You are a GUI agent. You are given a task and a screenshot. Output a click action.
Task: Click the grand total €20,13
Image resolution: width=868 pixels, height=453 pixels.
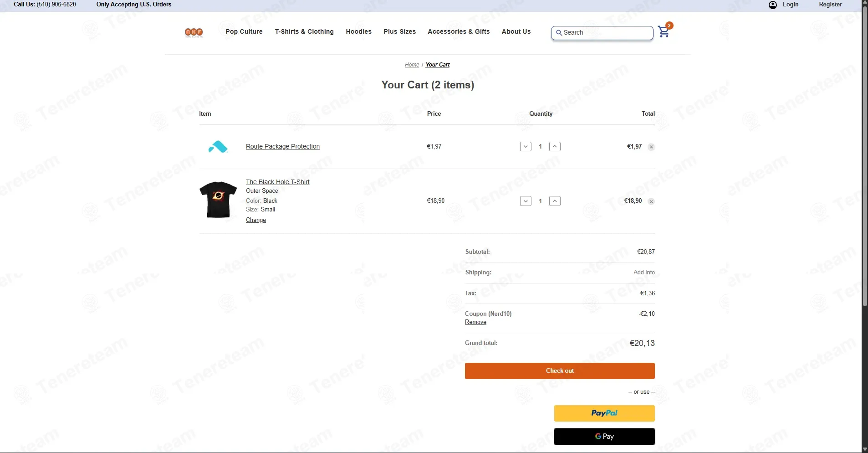(642, 343)
